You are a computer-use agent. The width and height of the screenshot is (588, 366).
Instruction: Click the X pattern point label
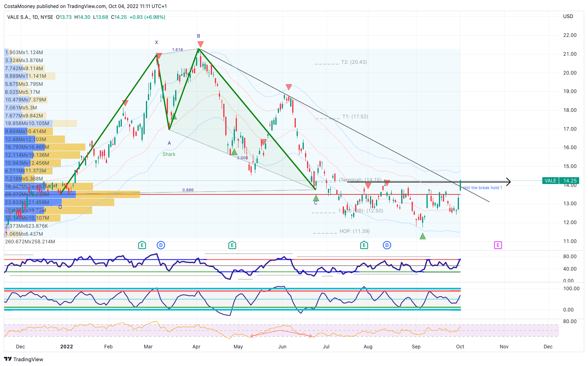[x=157, y=42]
